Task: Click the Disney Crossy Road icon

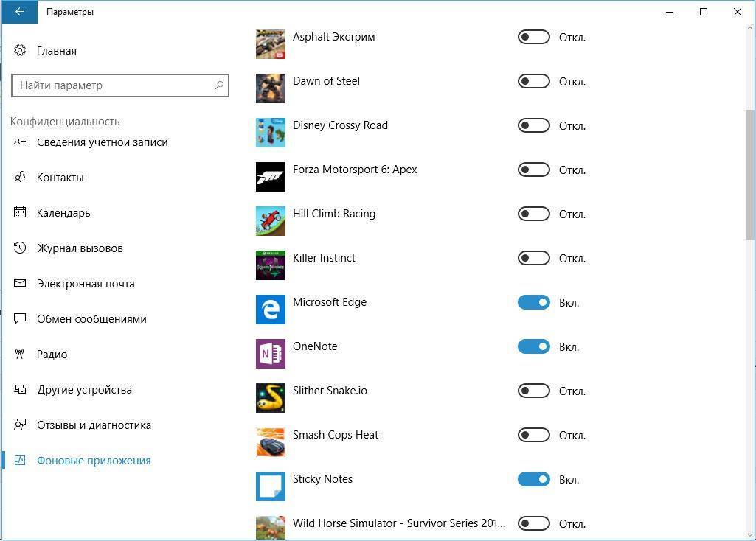Action: point(270,133)
